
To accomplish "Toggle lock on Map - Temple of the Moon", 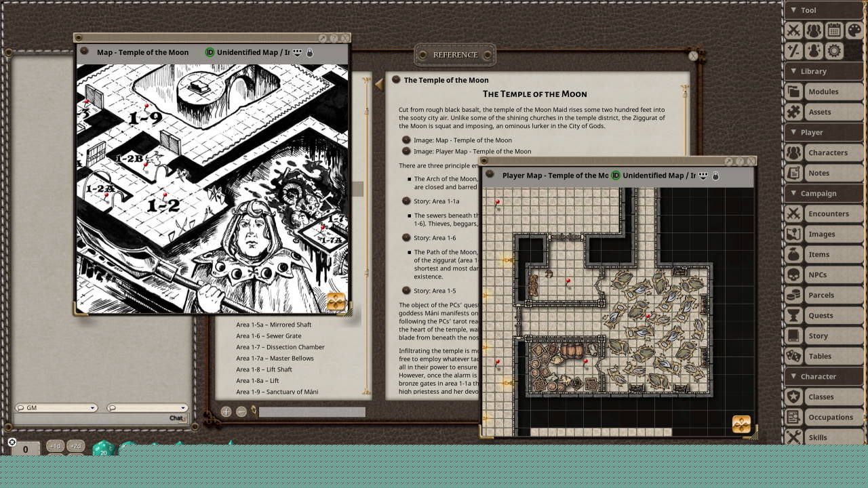I will tap(311, 52).
